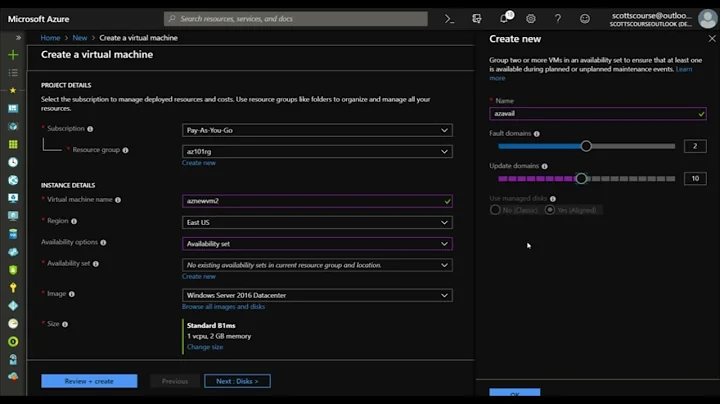Open All services list icon in sidebar
Image resolution: width=720 pixels, height=404 pixels.
pyautogui.click(x=13, y=73)
